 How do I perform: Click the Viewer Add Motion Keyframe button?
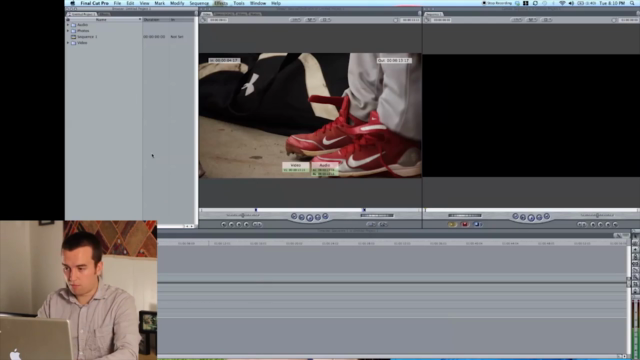tap(239, 224)
